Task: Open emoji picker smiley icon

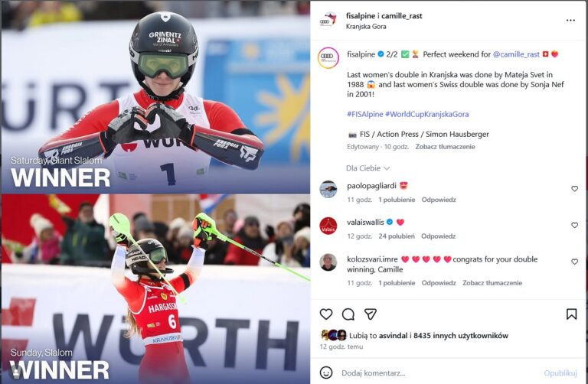Action: coord(326,373)
